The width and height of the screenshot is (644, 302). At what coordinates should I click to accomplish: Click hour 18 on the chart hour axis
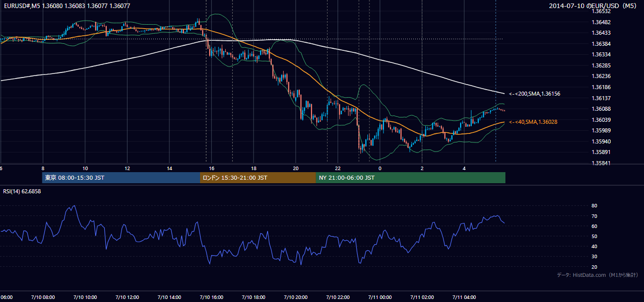[253, 168]
